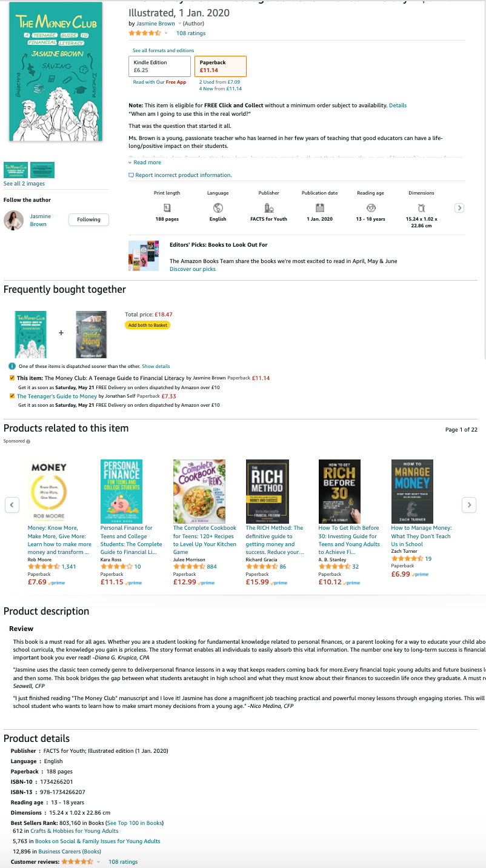
Task: Click the Reading age face icon
Action: pos(370,208)
